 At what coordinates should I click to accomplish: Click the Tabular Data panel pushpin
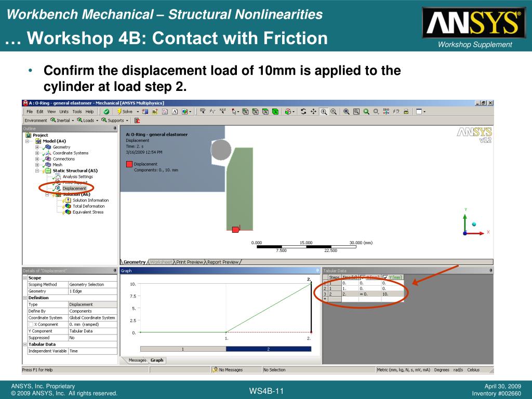tap(490, 271)
